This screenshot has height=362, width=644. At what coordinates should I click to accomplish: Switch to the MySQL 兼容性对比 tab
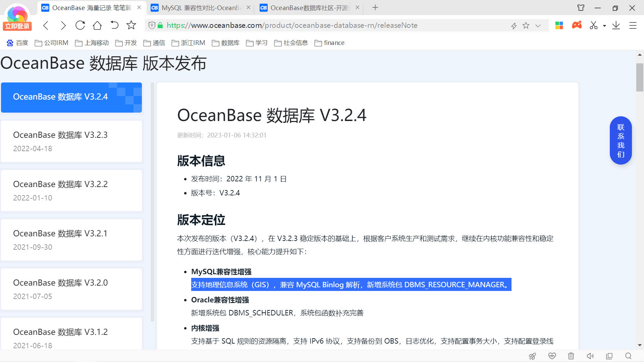coord(201,8)
